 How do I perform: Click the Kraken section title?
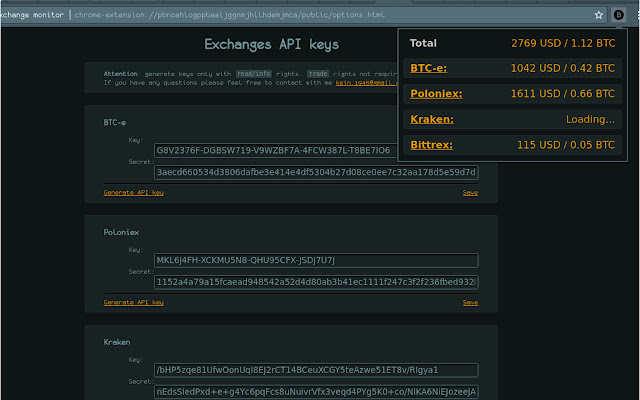pos(117,342)
